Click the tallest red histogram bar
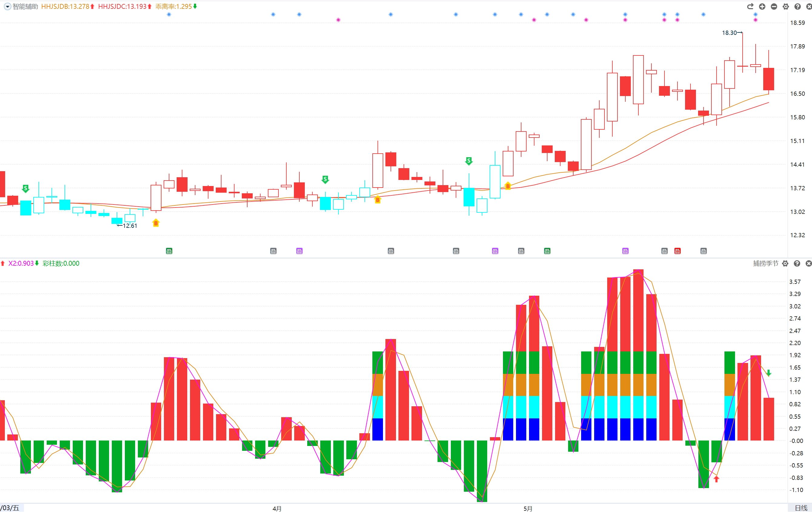812x512 pixels. pos(638,355)
